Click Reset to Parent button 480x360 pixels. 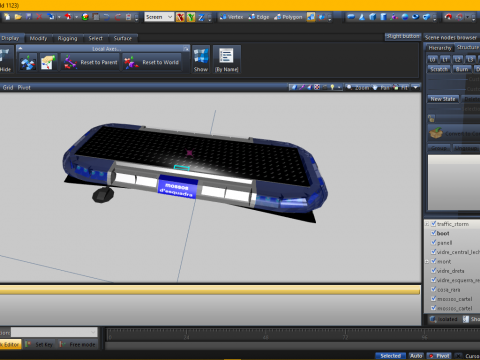click(90, 62)
